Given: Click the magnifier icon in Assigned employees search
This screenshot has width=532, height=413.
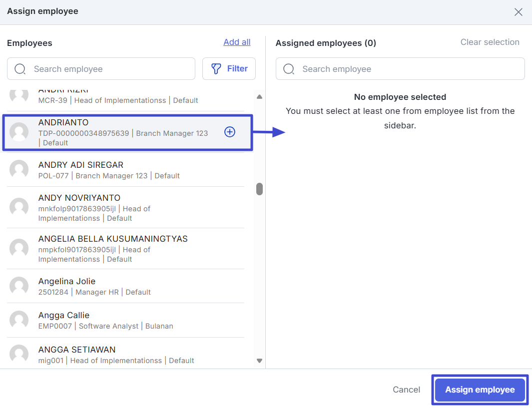Looking at the screenshot, I should tap(289, 69).
